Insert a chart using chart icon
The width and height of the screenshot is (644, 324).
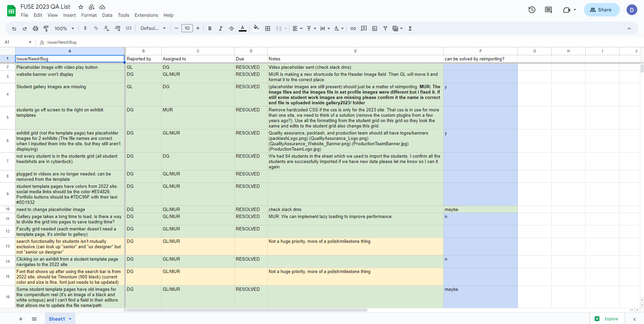pos(375,29)
